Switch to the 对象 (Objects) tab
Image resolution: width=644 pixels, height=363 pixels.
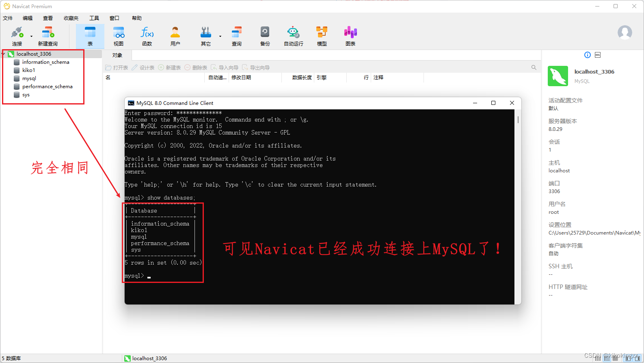(x=117, y=55)
